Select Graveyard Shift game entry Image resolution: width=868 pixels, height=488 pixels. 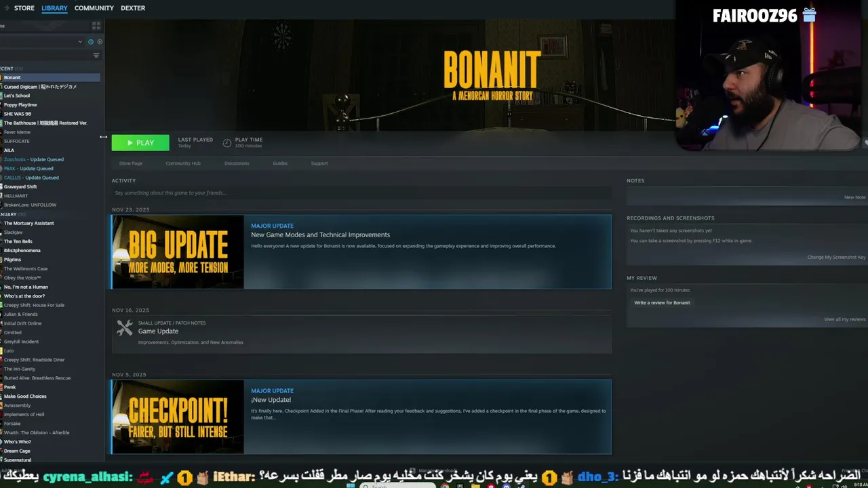point(20,187)
